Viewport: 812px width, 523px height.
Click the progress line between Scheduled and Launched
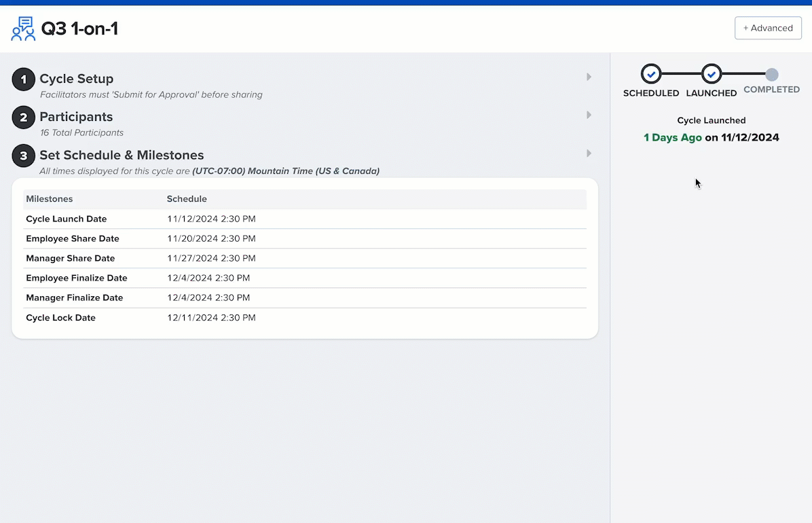(681, 73)
